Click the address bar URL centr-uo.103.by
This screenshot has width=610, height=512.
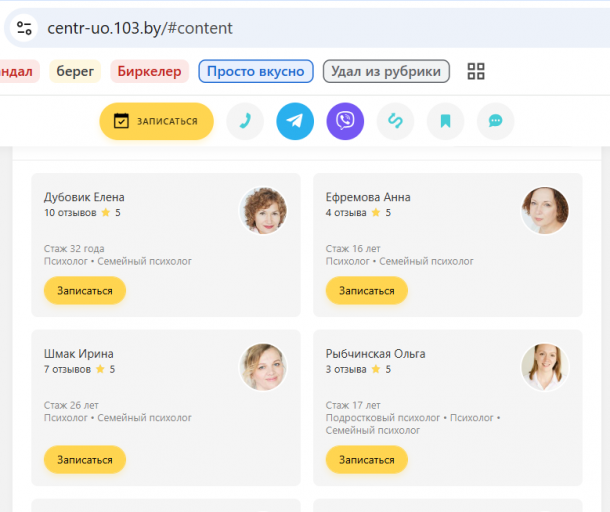[140, 28]
